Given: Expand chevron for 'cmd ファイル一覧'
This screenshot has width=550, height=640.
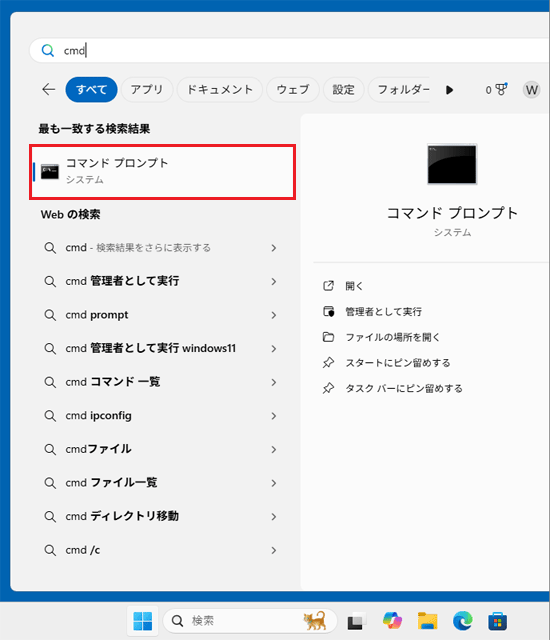Looking at the screenshot, I should click(x=274, y=483).
